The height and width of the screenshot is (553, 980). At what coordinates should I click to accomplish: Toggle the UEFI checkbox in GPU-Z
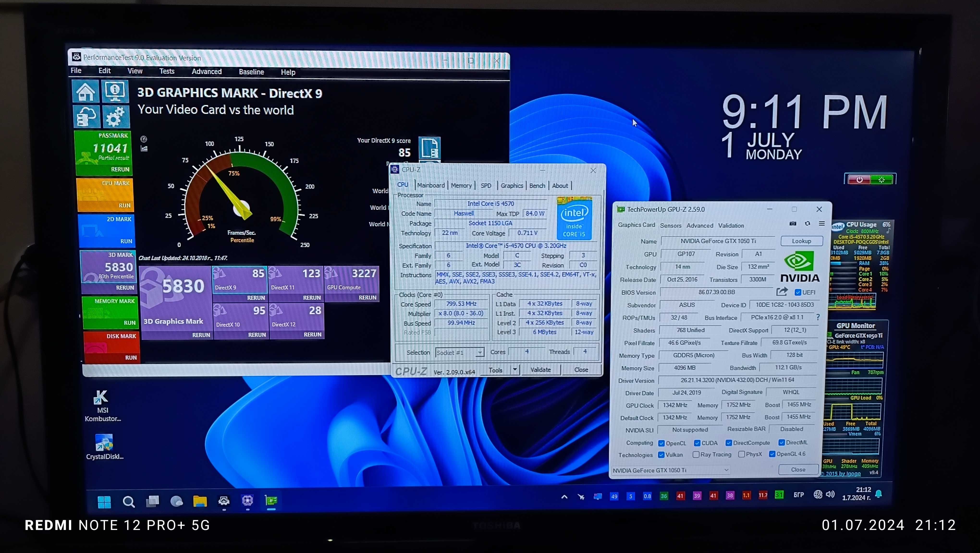click(798, 292)
